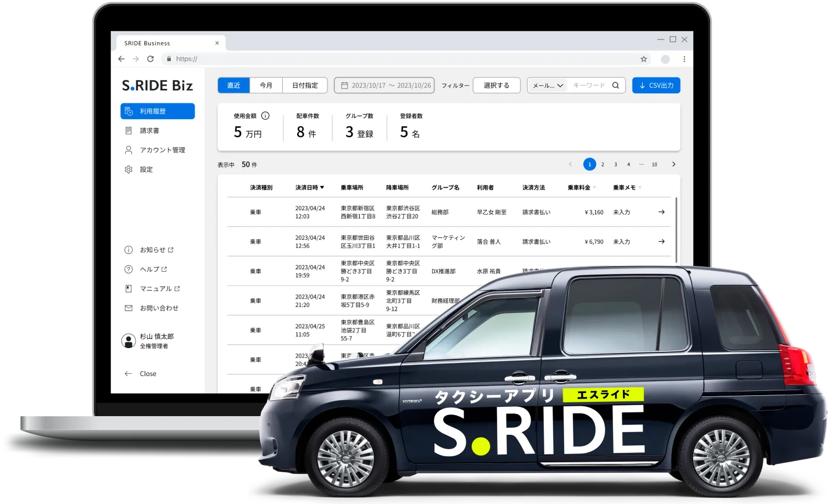Open the browser three-dot menu

tap(684, 59)
